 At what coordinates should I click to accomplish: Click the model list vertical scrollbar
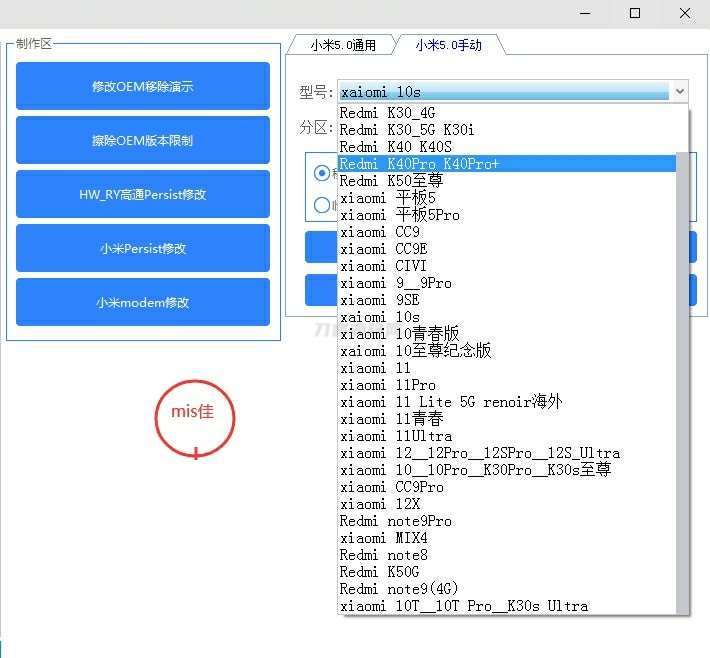pos(683,380)
